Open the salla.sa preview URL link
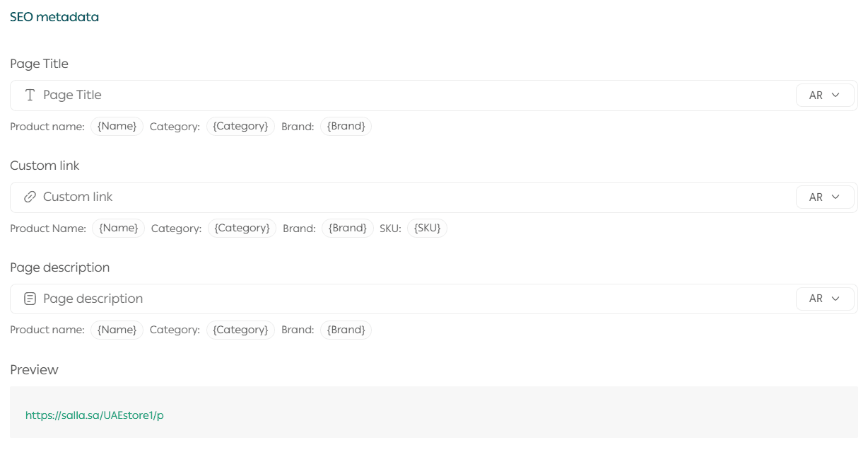Screen dimensions: 868x450 tap(95, 415)
